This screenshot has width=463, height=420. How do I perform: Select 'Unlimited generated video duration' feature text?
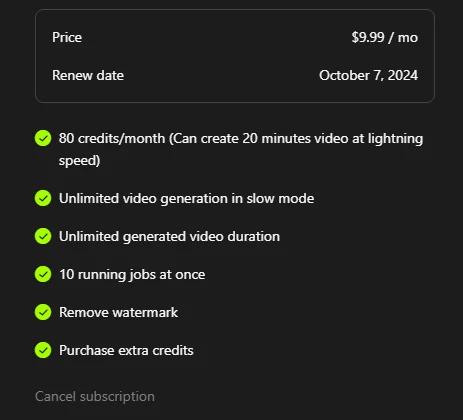point(169,237)
